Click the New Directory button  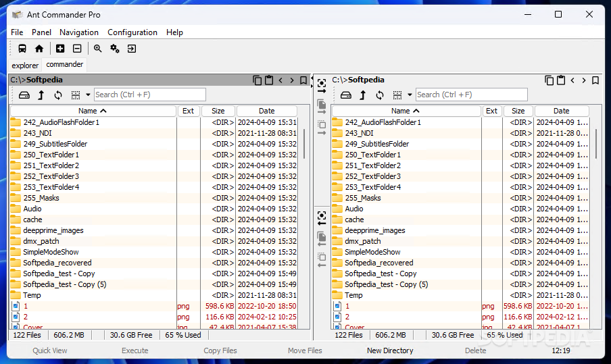tap(390, 350)
